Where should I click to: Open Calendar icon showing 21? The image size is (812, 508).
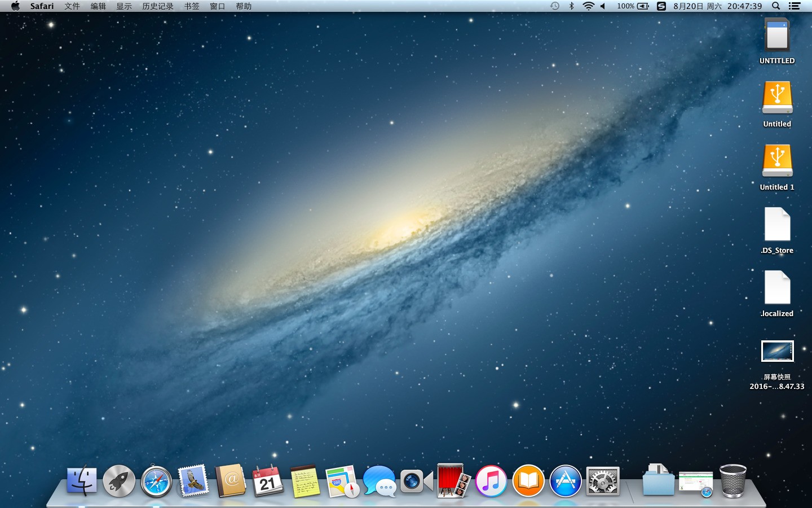[x=268, y=481]
